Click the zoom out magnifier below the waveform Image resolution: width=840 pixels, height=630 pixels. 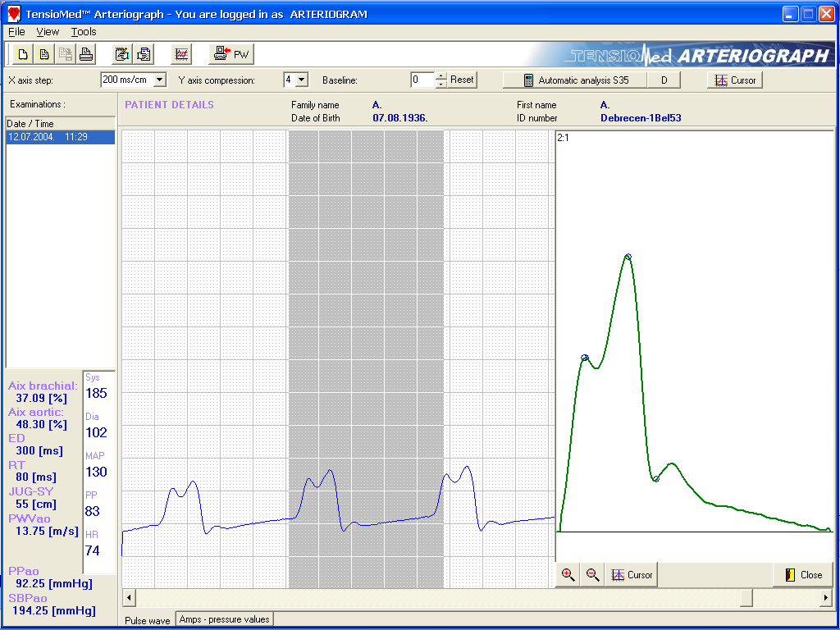(x=592, y=575)
